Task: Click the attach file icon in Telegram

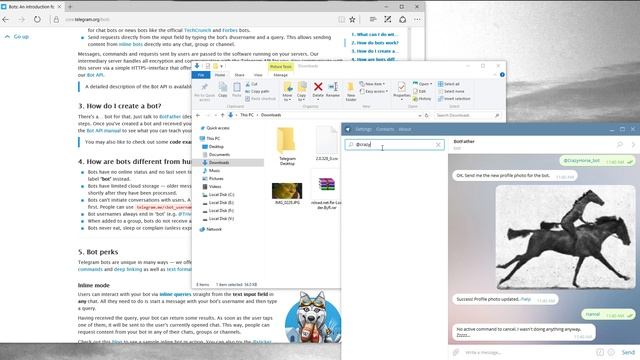Action: point(456,352)
